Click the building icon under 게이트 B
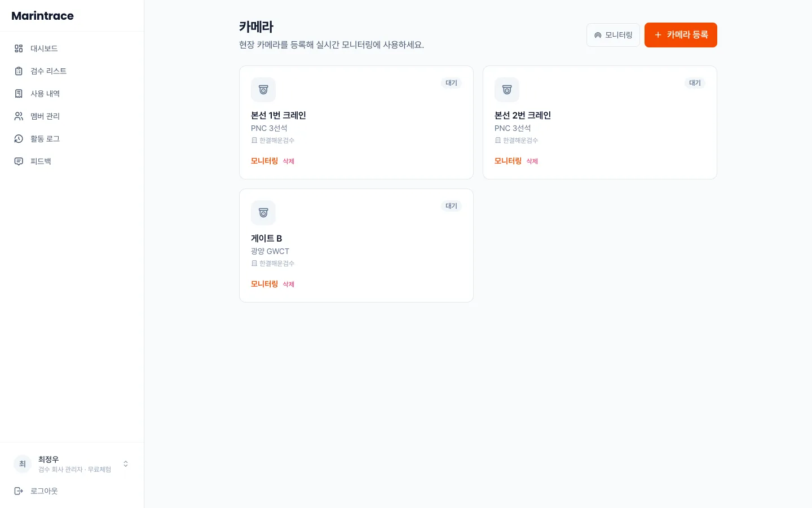This screenshot has height=508, width=812. 254,264
